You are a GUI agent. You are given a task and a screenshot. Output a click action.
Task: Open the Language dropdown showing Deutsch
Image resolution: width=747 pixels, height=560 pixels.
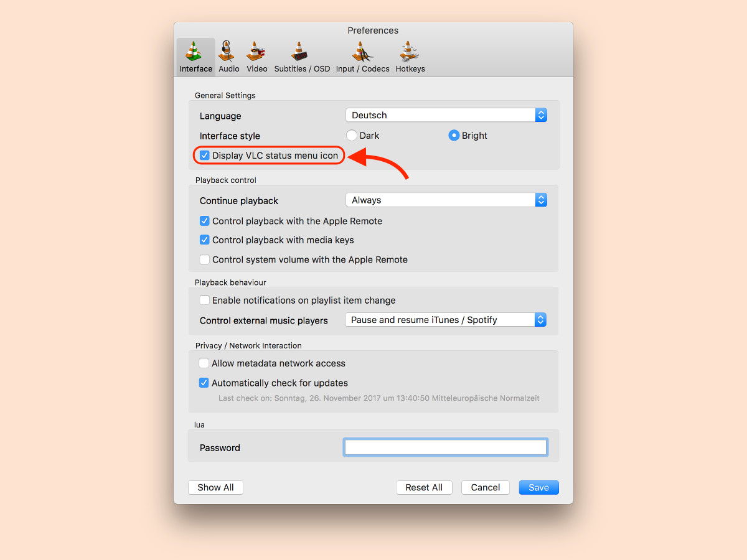point(446,115)
